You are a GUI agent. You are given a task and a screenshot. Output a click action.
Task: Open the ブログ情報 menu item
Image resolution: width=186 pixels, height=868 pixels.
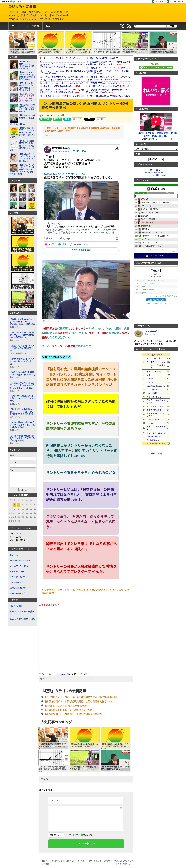[33, 26]
